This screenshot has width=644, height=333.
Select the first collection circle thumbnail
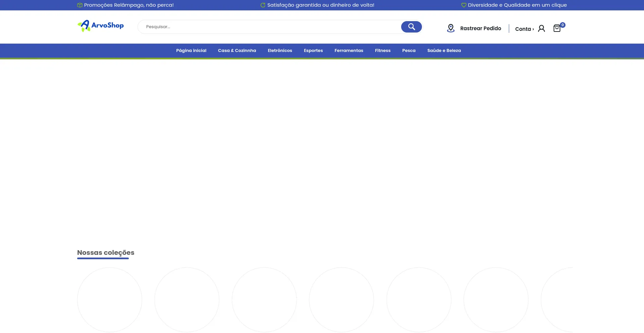click(x=110, y=299)
